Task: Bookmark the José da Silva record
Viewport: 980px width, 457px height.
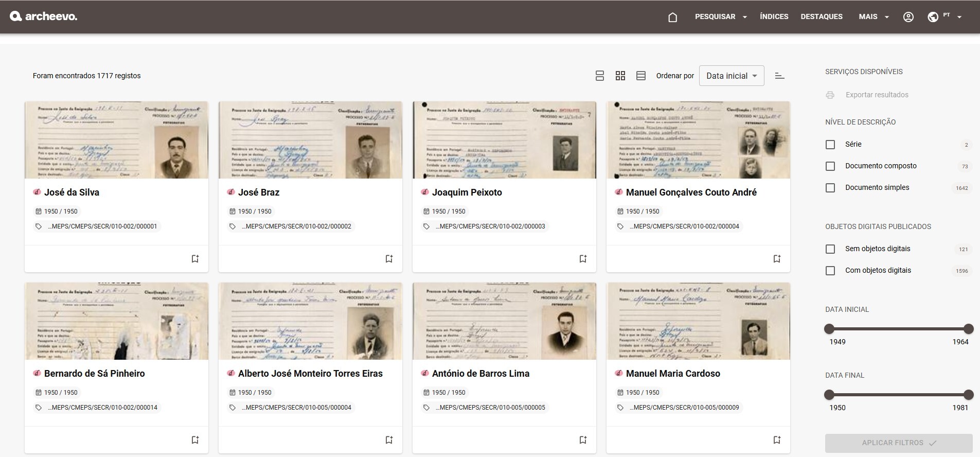Action: point(195,259)
